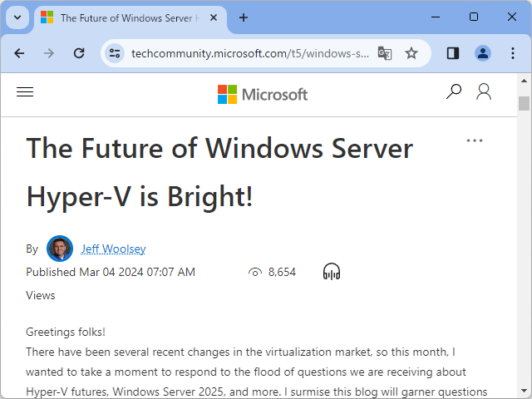Click the headphones listen icon
The width and height of the screenshot is (532, 399).
tap(332, 272)
